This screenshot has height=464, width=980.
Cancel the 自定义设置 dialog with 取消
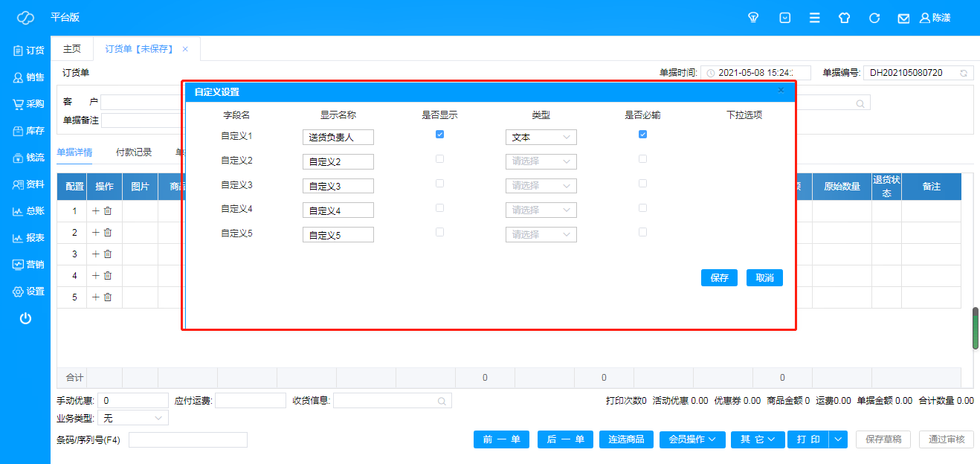tap(764, 277)
